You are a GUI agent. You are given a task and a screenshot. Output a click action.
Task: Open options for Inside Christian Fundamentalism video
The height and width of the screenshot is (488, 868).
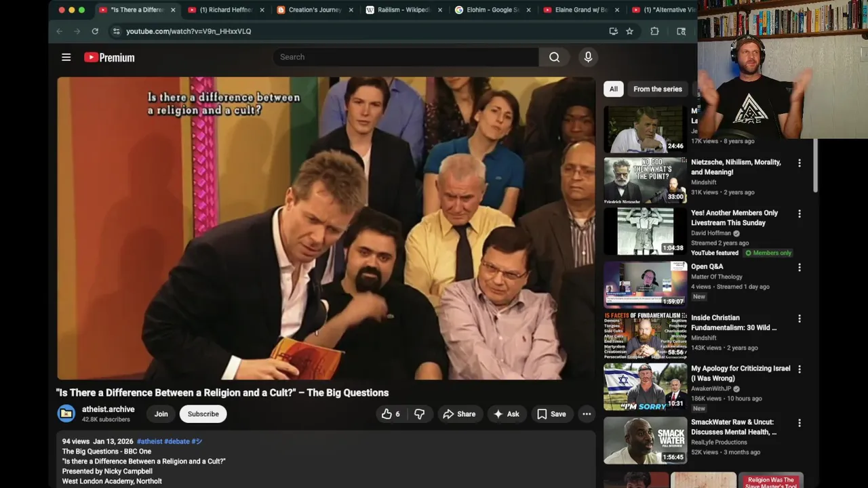pyautogui.click(x=799, y=319)
